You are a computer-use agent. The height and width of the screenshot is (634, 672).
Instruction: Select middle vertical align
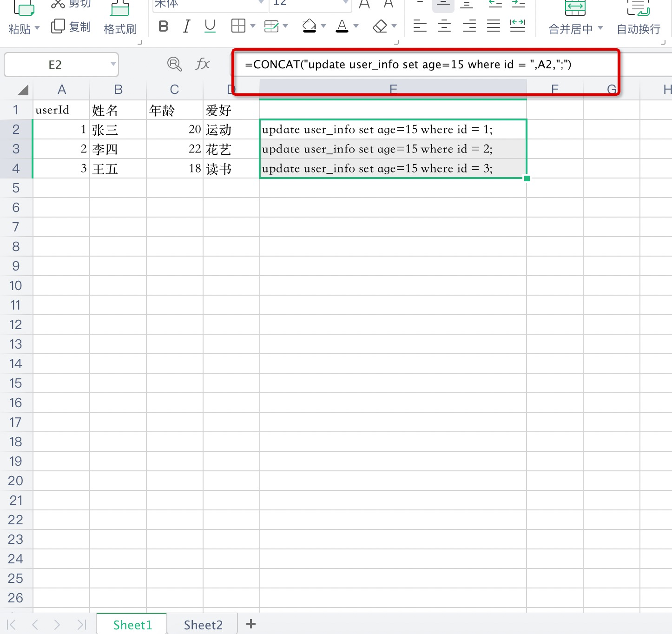point(443,5)
